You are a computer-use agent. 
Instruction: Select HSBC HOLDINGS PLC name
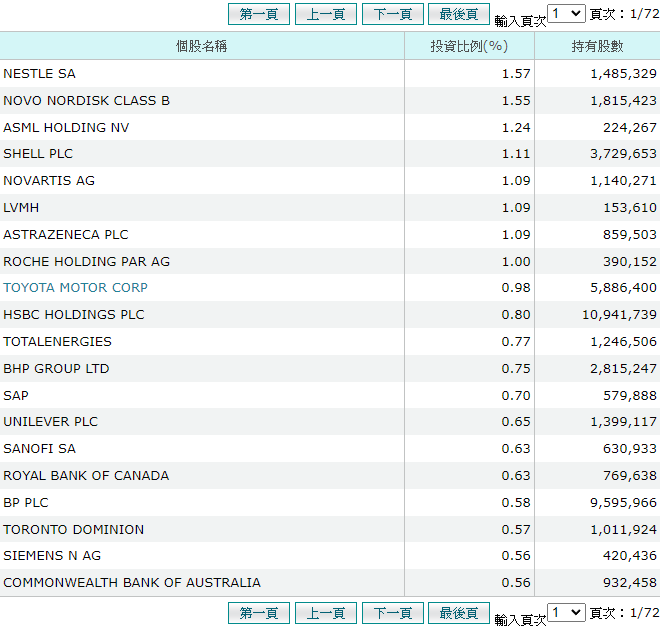74,314
